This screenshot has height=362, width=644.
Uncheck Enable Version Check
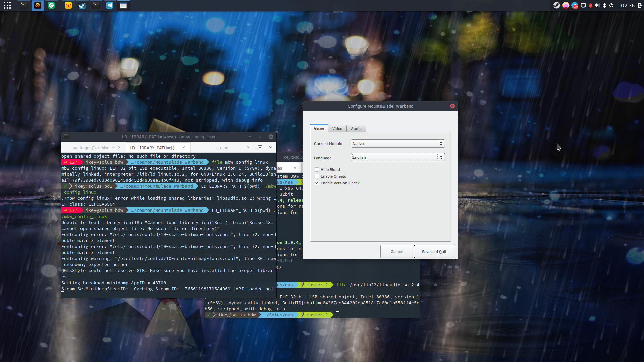coord(317,183)
